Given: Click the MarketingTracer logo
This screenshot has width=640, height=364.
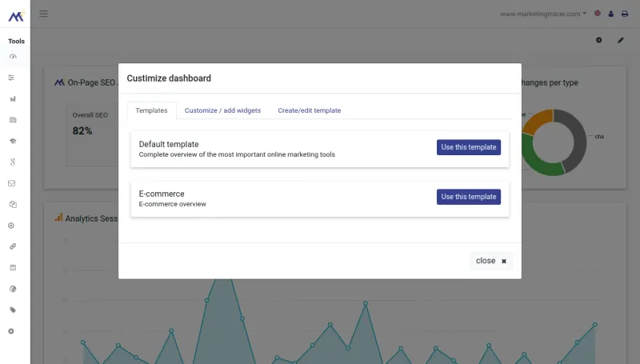Looking at the screenshot, I should tap(16, 15).
